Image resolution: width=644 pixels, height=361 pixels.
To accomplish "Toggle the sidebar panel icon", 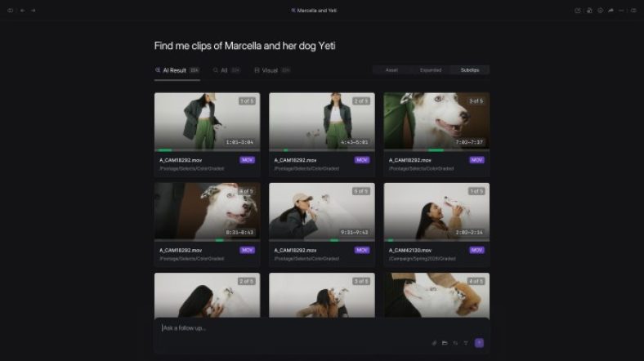I will (10, 11).
